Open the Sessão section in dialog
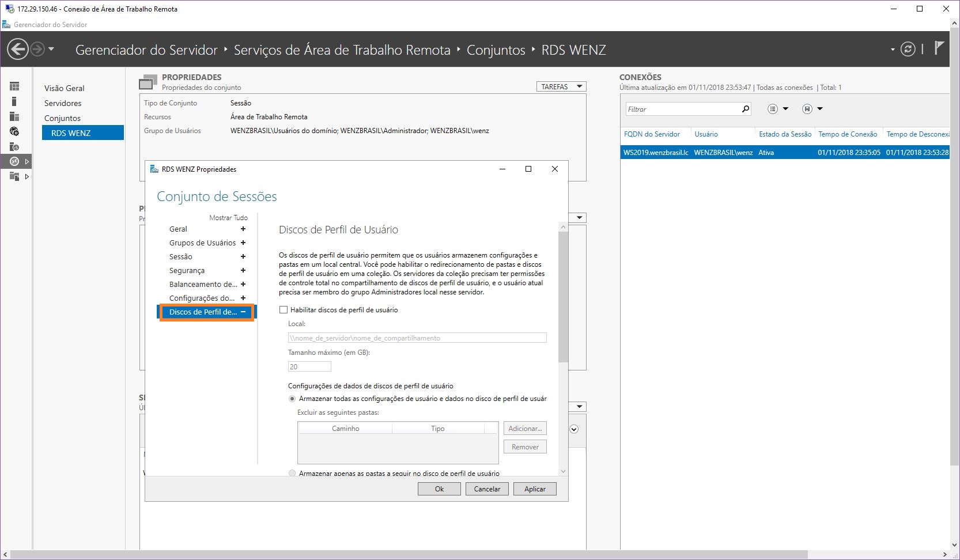 click(180, 256)
